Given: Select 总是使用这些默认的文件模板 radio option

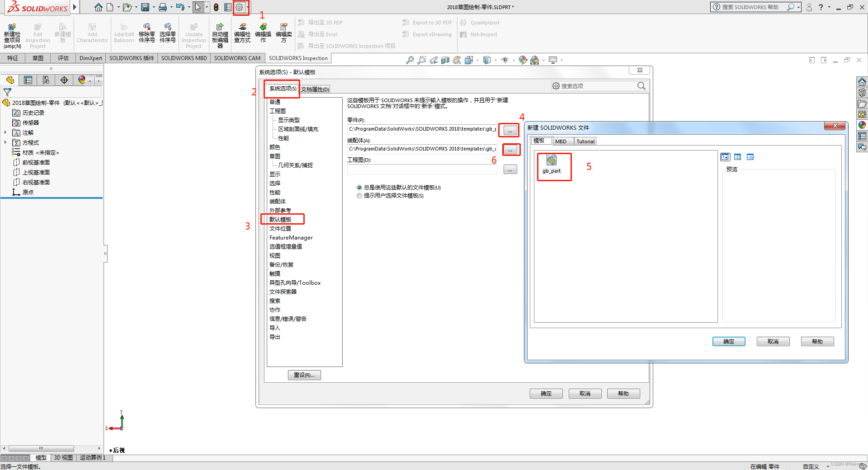Looking at the screenshot, I should coord(359,188).
